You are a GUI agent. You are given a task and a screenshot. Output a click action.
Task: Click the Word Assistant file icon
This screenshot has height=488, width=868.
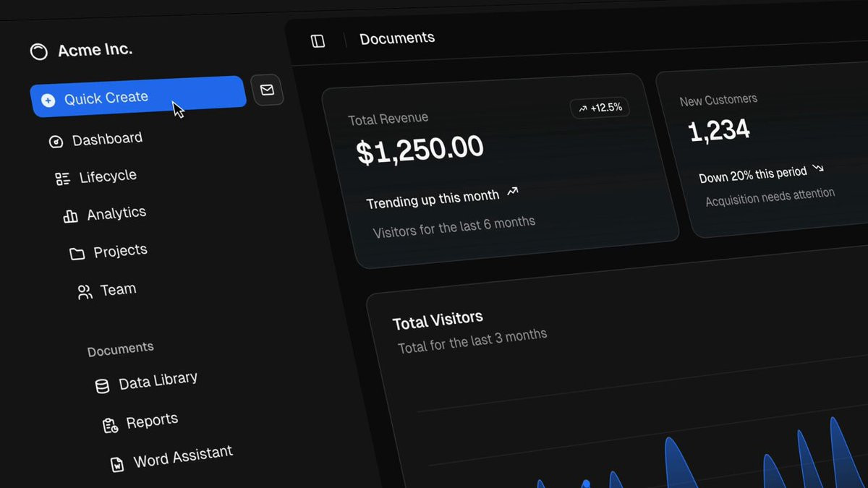click(x=117, y=465)
